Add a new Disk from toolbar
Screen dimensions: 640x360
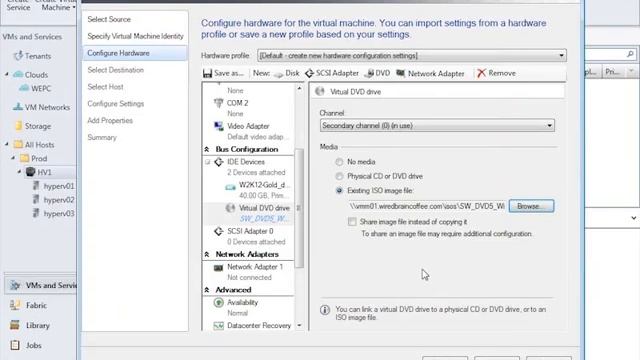tap(287, 73)
